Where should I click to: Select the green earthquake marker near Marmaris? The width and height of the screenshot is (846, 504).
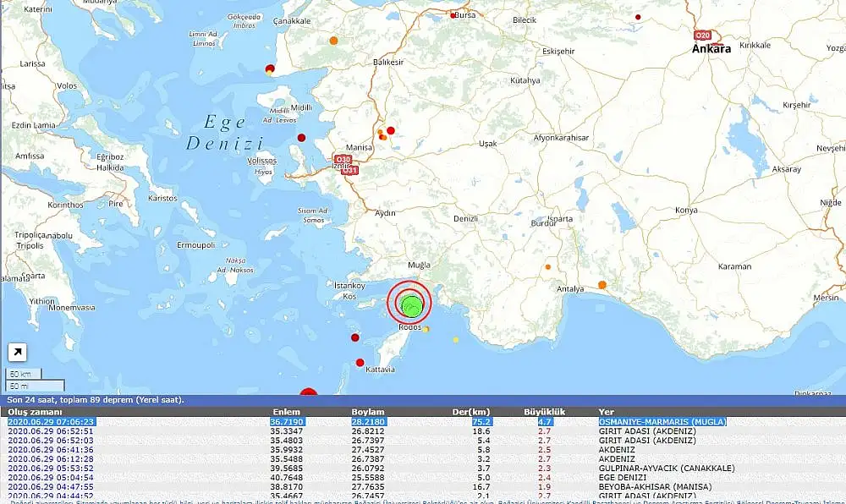click(x=411, y=305)
